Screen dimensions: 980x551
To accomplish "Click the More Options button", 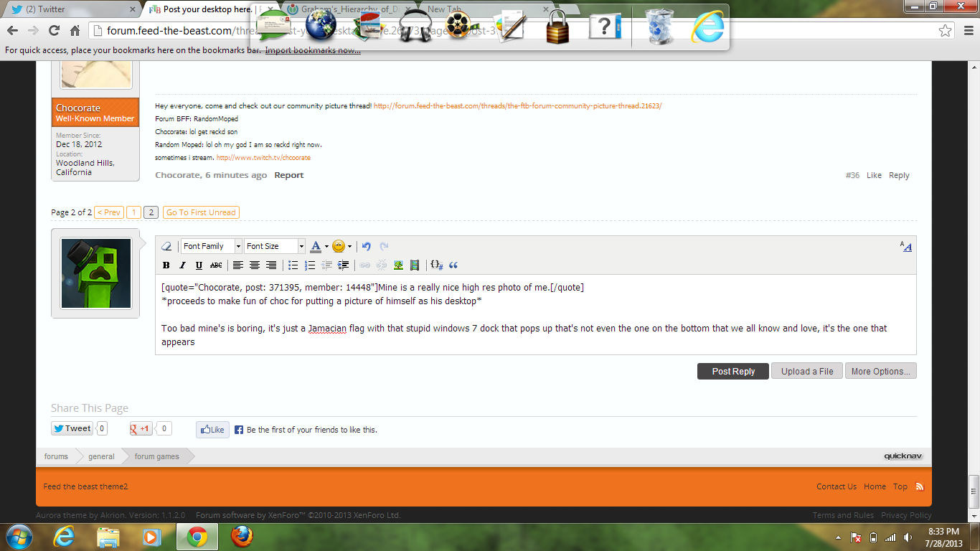I will click(880, 371).
